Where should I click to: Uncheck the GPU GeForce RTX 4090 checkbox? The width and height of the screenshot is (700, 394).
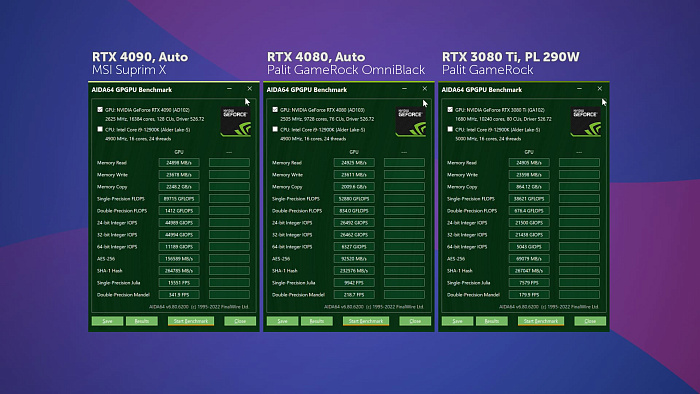(100, 109)
